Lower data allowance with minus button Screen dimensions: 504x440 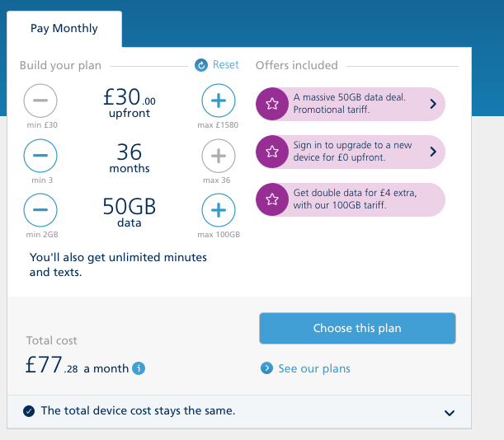[40, 210]
